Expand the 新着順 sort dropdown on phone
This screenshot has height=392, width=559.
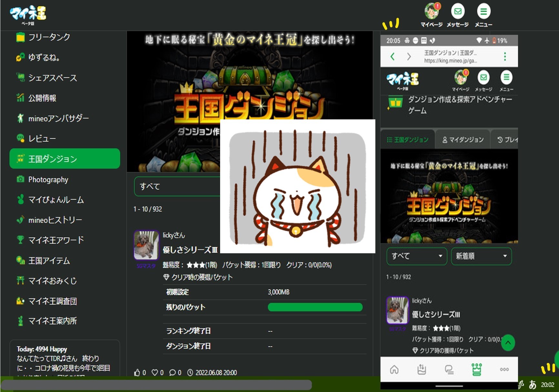tap(481, 256)
